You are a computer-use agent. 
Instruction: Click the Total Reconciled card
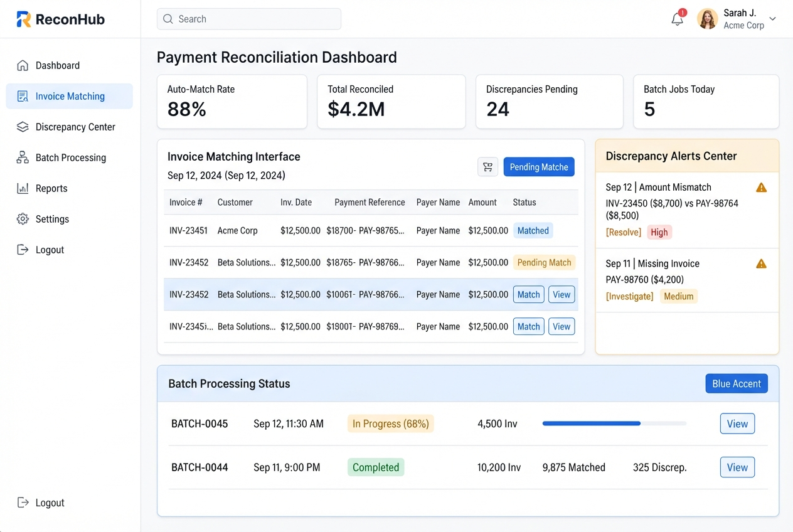coord(391,102)
